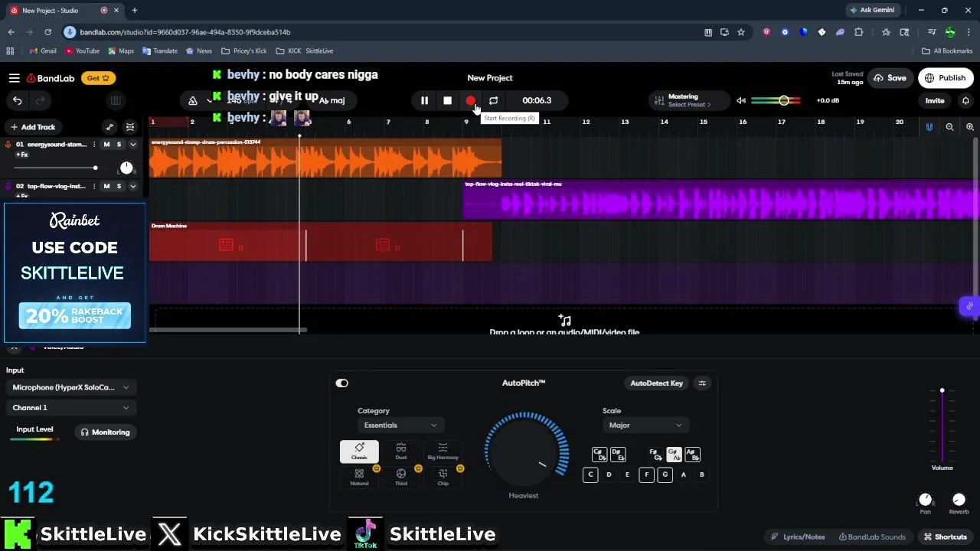Zoom in the timeline

coord(969,127)
